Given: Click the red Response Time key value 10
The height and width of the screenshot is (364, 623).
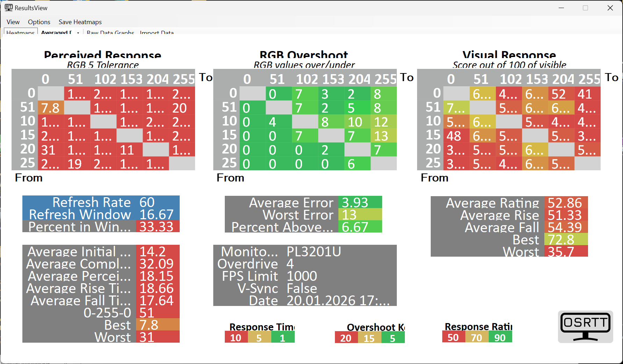Looking at the screenshot, I should 236,338.
